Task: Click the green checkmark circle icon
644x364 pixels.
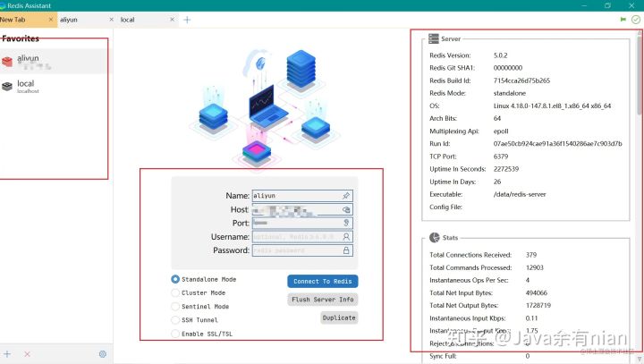Action: coord(636,20)
